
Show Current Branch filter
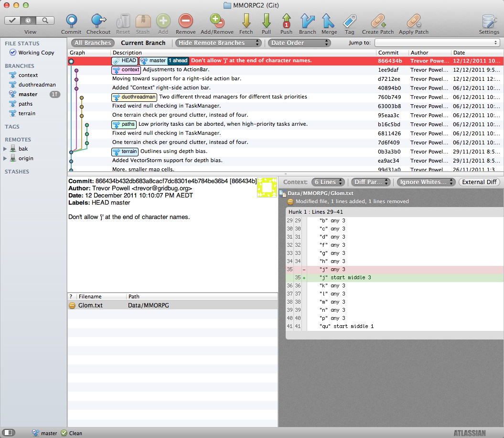pos(143,43)
